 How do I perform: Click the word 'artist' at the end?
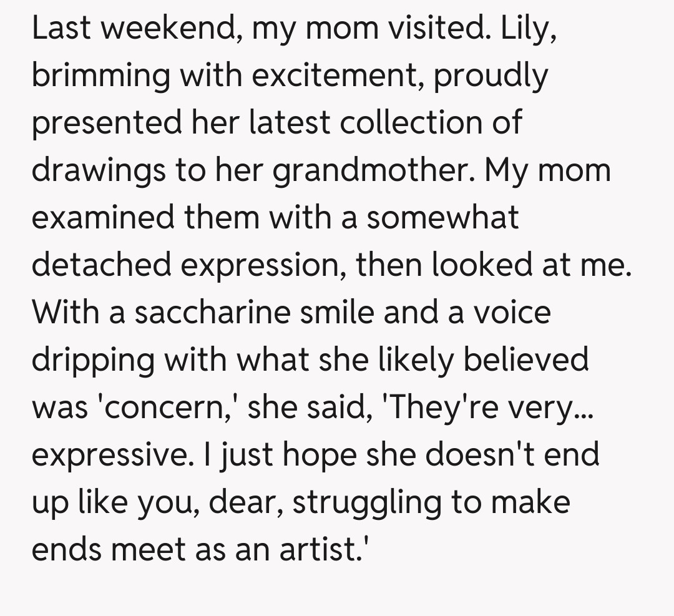(x=332, y=549)
